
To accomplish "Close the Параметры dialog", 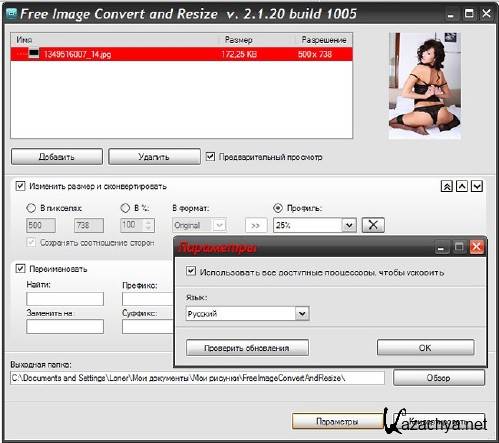I will (477, 247).
